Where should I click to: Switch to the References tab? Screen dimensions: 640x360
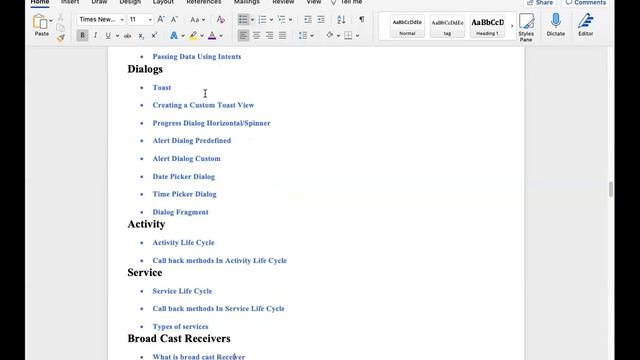[x=204, y=2]
